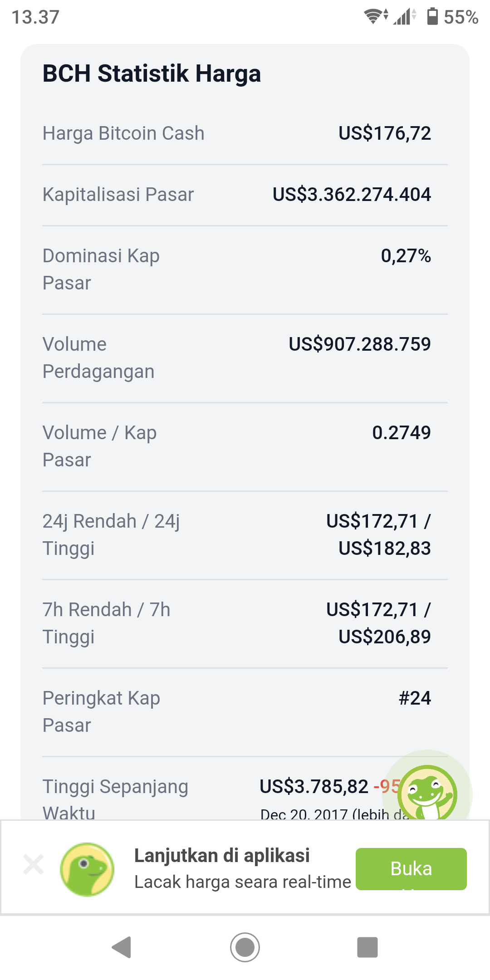This screenshot has height=980, width=490.
Task: Tap the 7h Tinggi value US$206,89
Action: click(x=385, y=637)
